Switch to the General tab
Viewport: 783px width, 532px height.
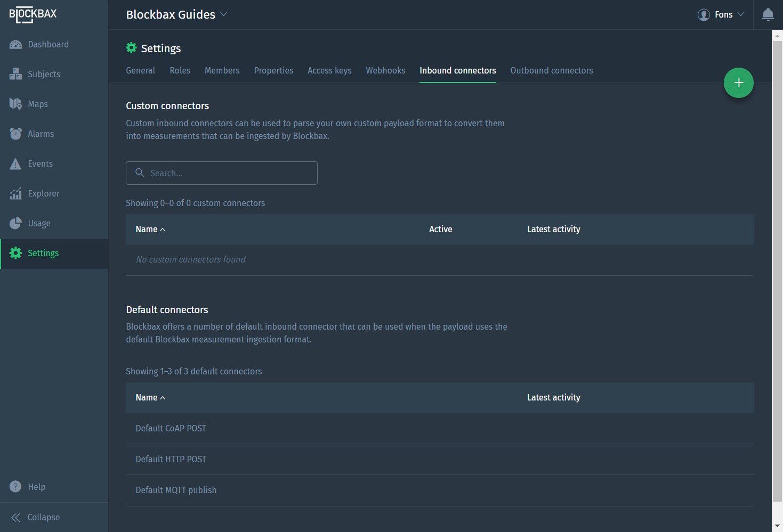(x=140, y=71)
